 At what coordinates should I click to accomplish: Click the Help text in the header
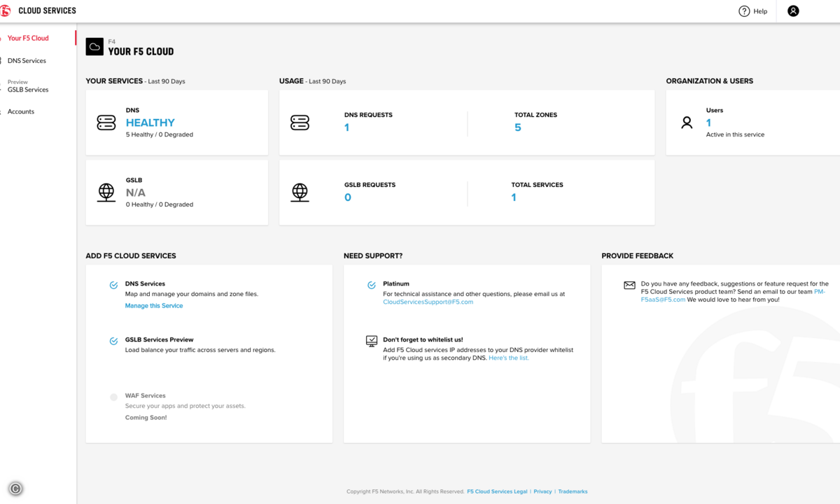760,11
